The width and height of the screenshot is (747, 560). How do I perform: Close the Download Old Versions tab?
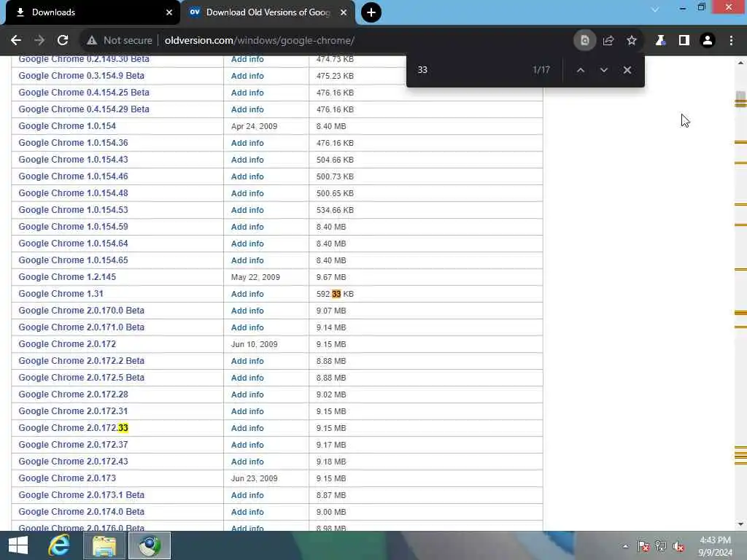344,12
